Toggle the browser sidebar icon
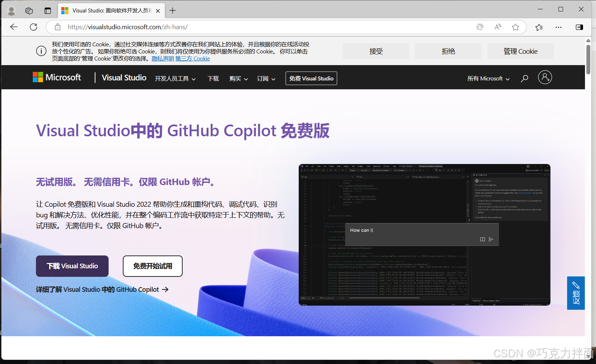 (579, 27)
